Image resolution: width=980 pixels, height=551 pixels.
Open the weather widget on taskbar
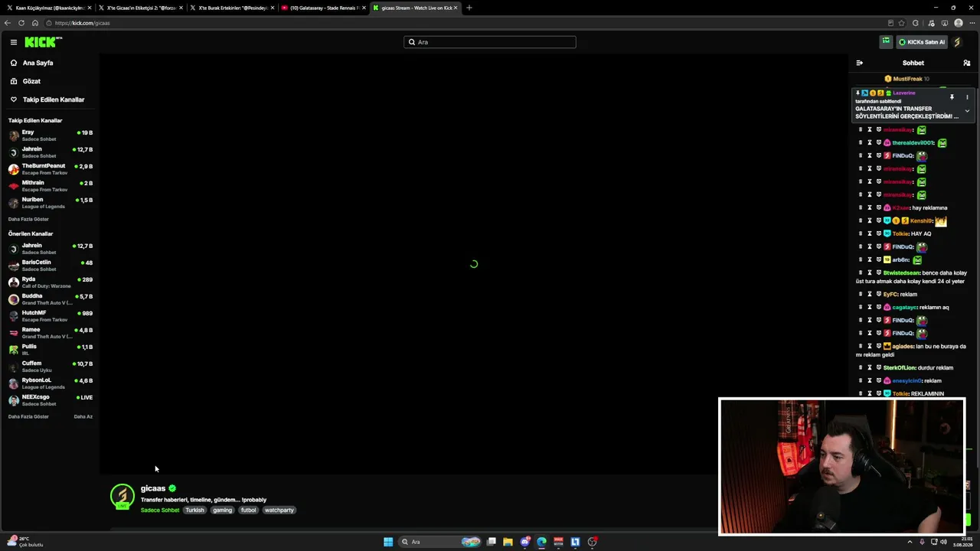pos(24,542)
